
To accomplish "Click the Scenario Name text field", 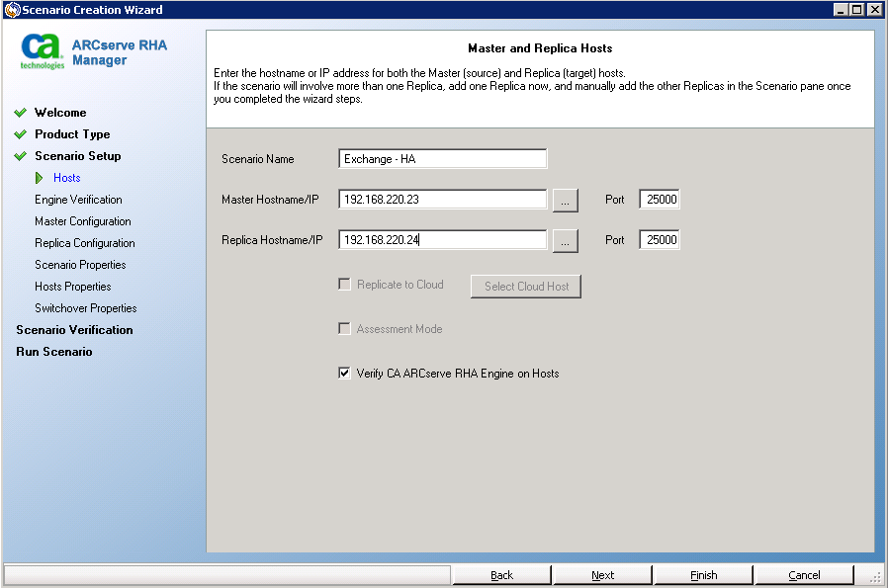I will pos(442,159).
